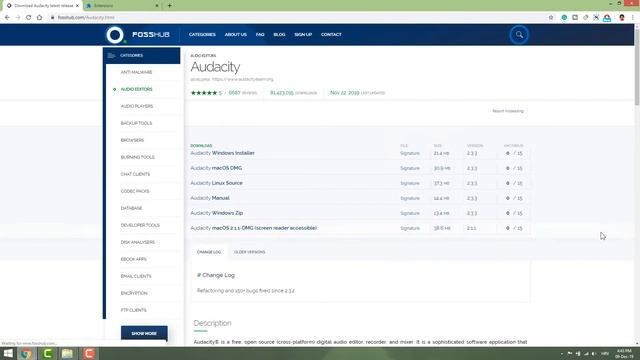Open the Audacity homepage link

[242, 79]
